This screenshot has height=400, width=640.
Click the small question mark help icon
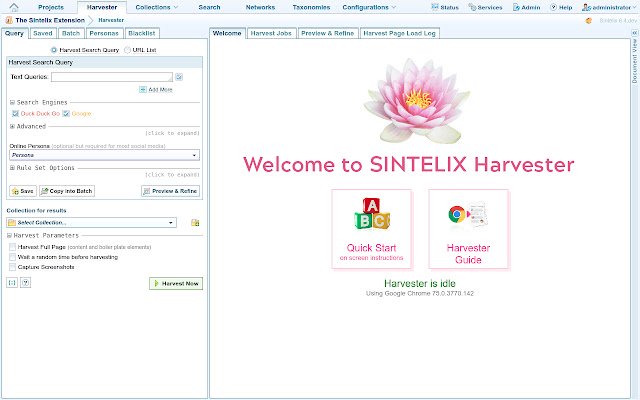(x=25, y=282)
